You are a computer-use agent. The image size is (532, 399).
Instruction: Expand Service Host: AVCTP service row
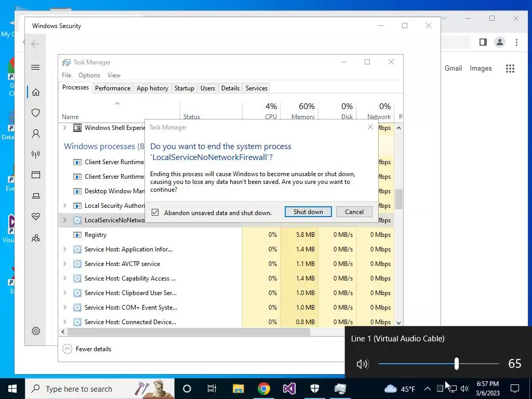tap(65, 264)
